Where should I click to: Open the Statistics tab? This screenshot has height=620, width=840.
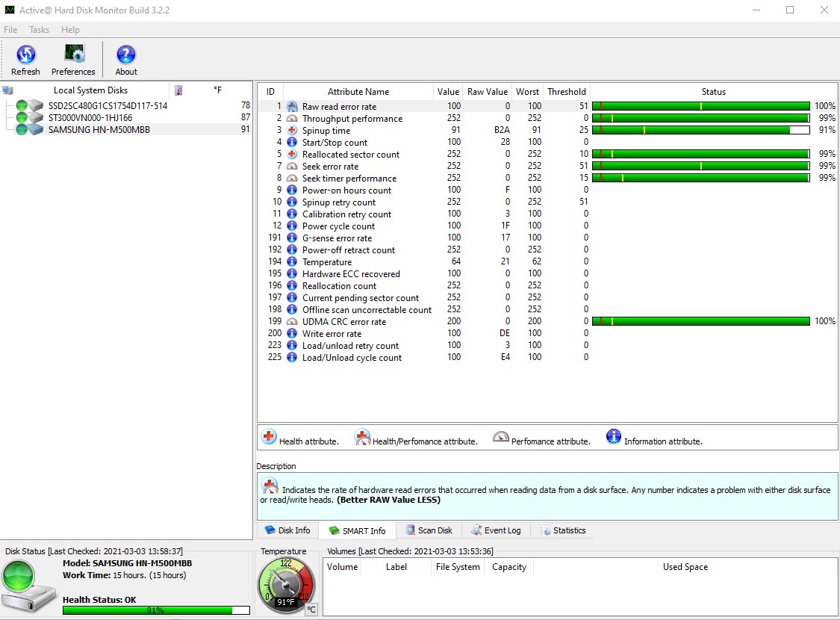coord(563,530)
